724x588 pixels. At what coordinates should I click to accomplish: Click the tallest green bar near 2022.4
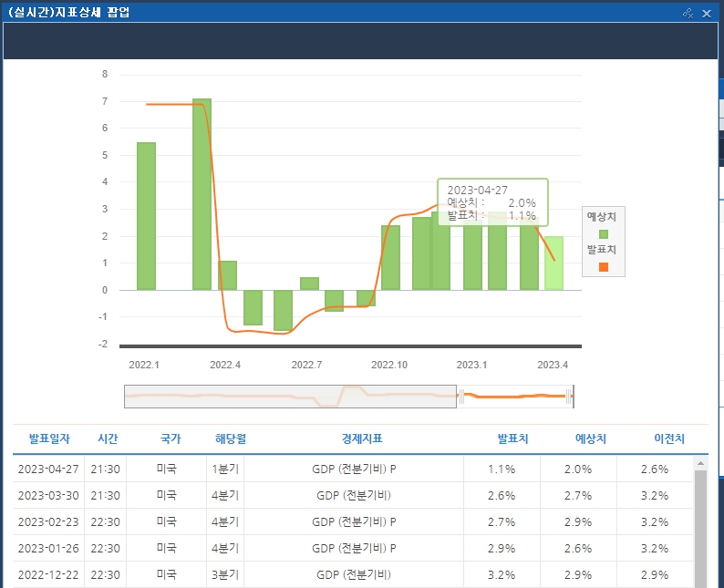[202, 194]
